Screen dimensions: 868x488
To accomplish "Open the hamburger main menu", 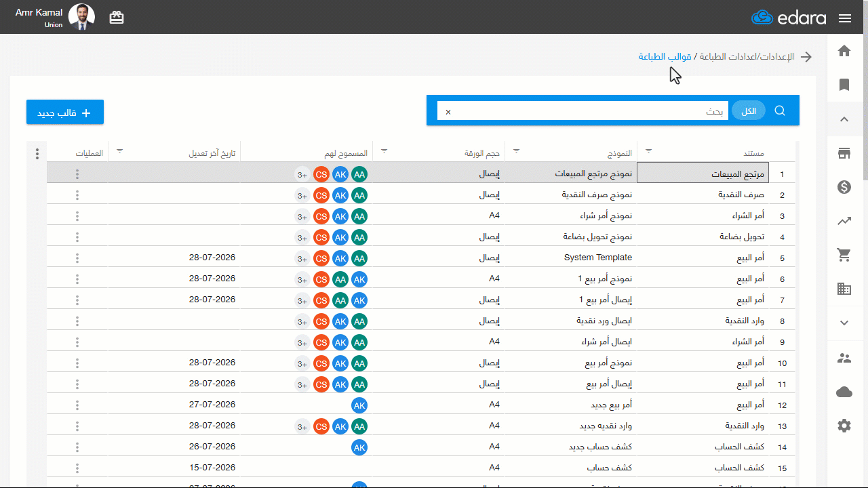I will 845,18.
